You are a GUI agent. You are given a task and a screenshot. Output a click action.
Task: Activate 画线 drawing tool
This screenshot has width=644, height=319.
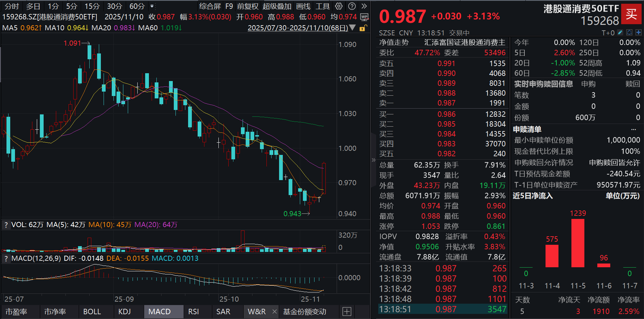click(x=303, y=6)
